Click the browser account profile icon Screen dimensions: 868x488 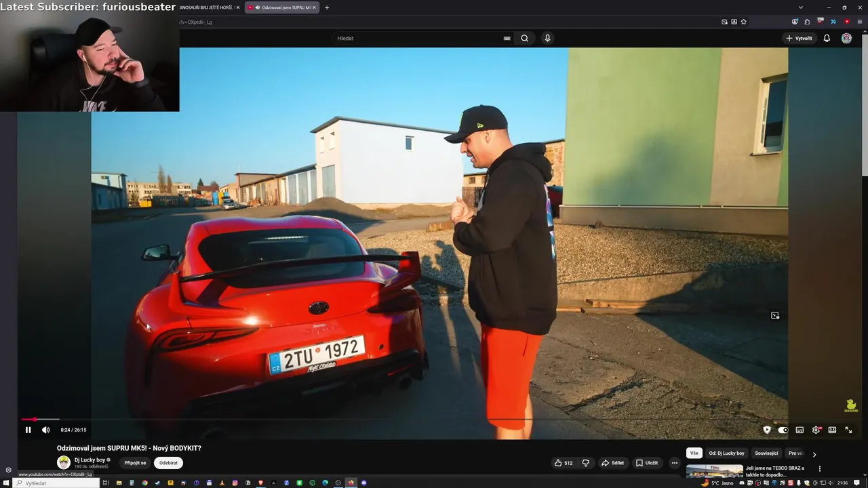click(795, 22)
